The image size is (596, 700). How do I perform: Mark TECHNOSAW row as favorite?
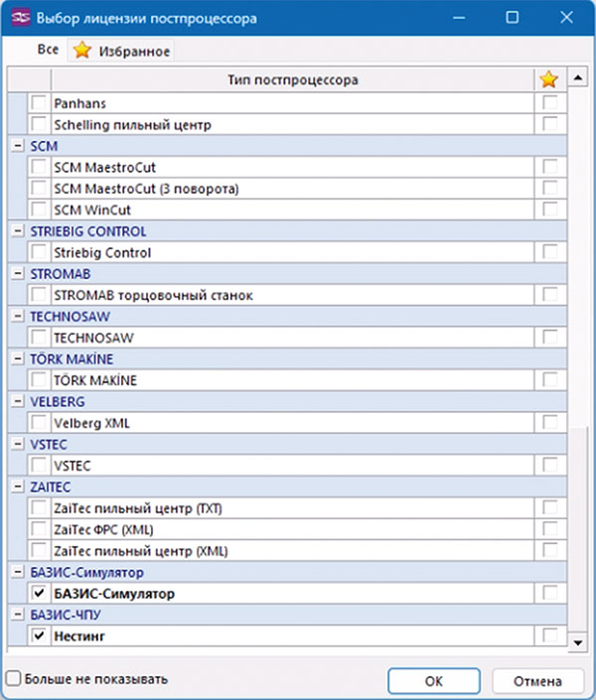549,338
